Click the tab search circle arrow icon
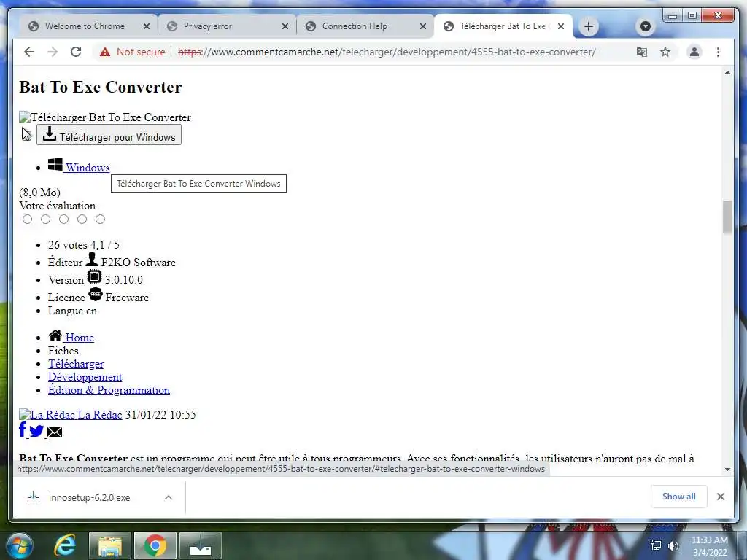Screen dimensions: 747x560 [x=645, y=26]
